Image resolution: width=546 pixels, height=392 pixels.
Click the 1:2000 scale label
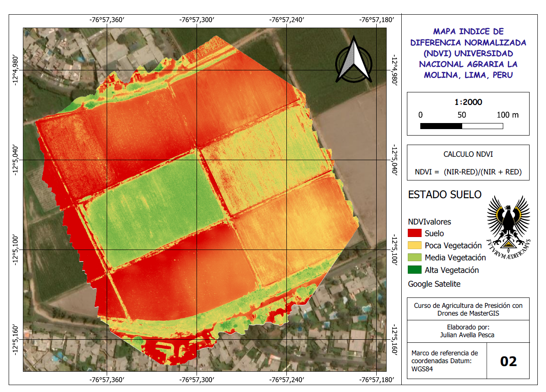click(468, 102)
